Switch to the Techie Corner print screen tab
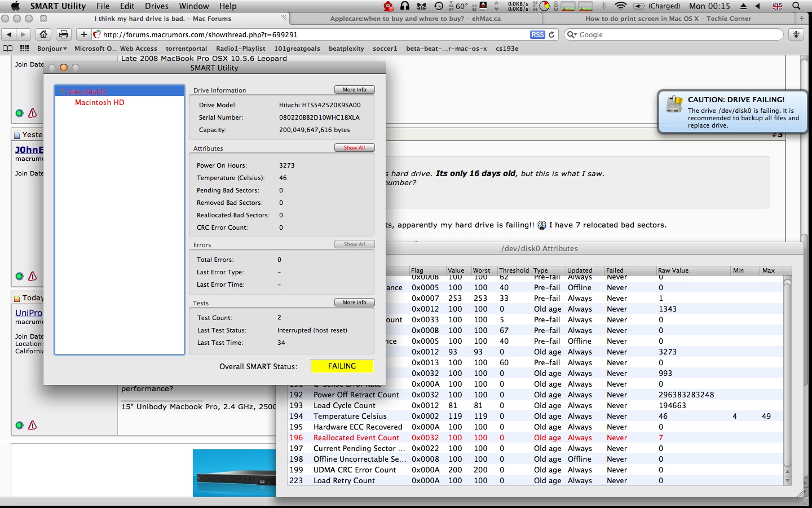 coord(668,19)
